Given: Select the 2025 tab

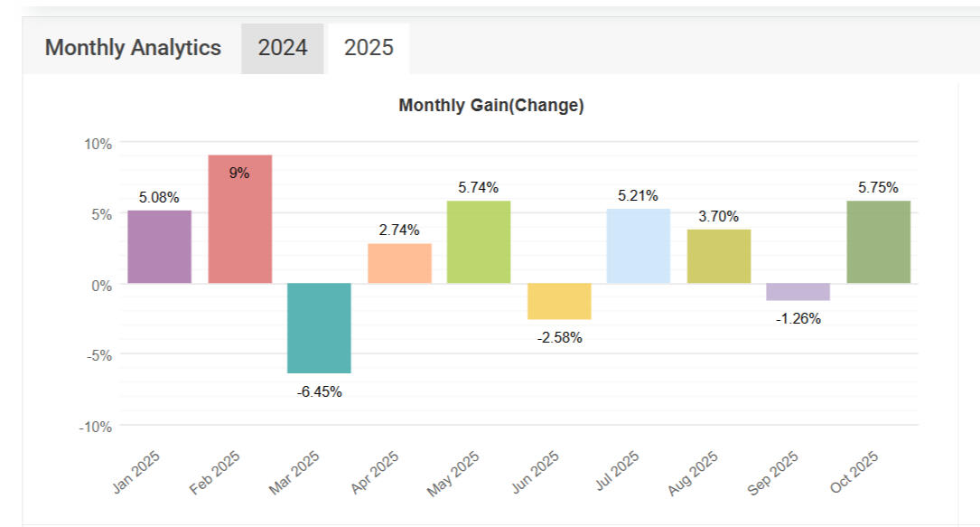Looking at the screenshot, I should [x=369, y=48].
